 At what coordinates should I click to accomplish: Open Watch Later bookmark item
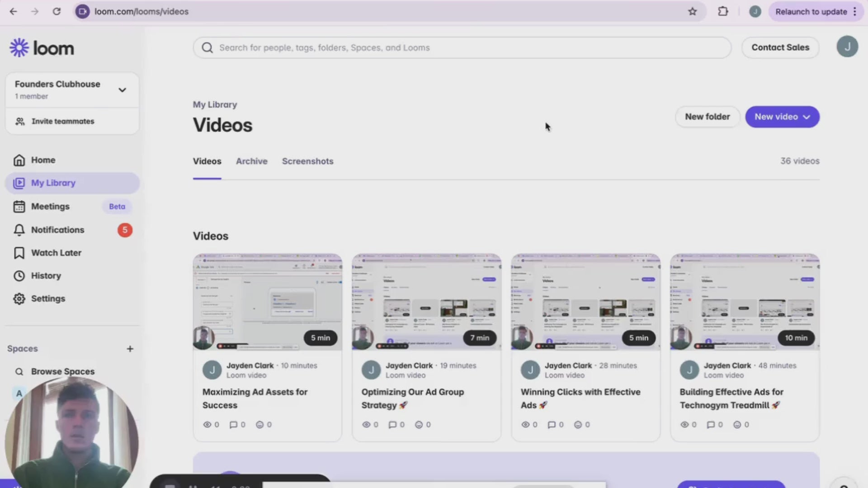point(56,253)
